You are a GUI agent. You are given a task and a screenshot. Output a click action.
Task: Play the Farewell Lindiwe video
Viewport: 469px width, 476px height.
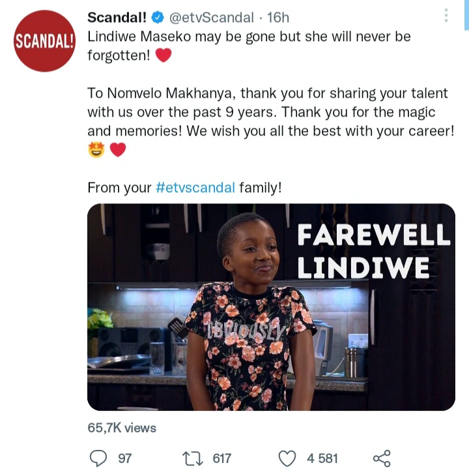tap(271, 307)
